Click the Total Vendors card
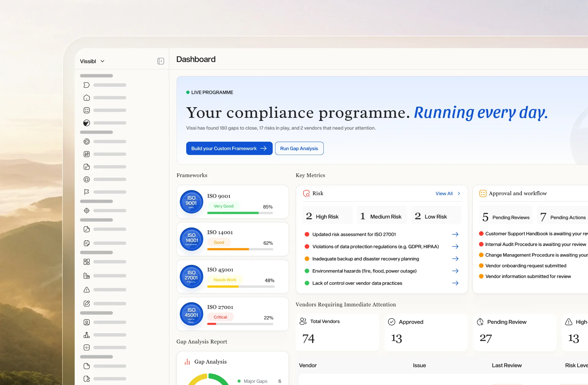The width and height of the screenshot is (588, 385). point(337,332)
